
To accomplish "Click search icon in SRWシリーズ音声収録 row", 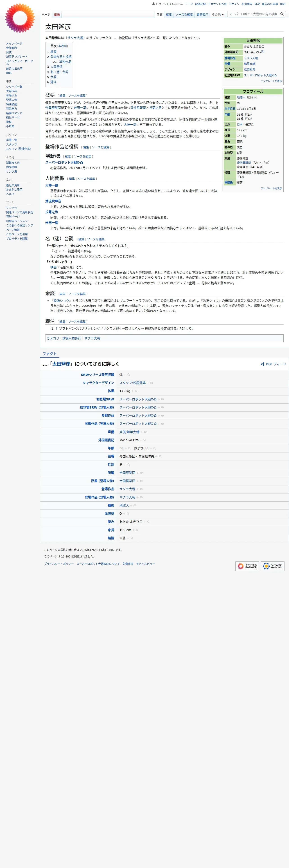I will (x=129, y=375).
